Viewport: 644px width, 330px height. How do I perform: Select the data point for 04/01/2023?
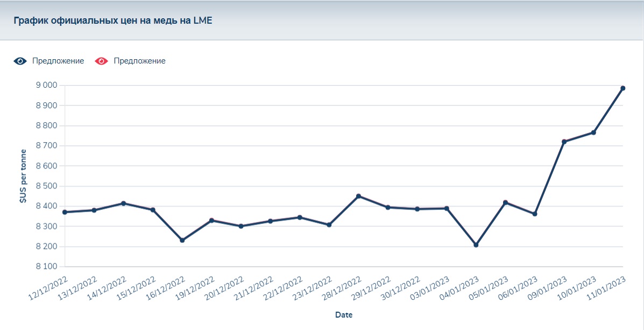pos(476,245)
